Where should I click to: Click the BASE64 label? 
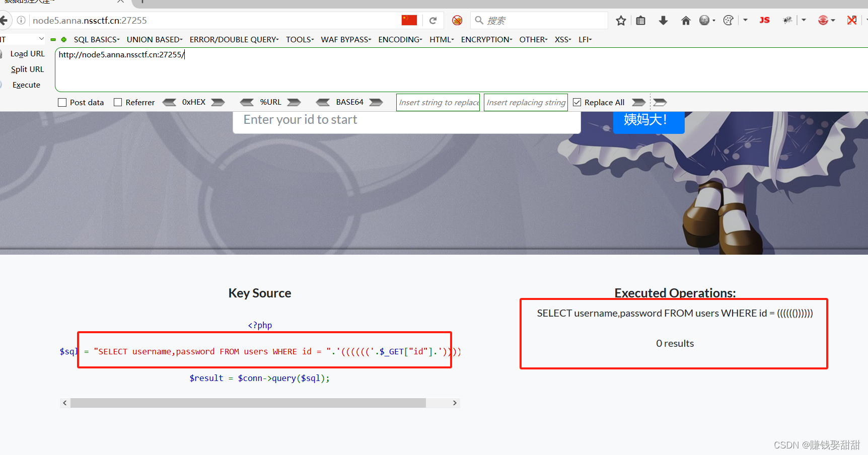coord(349,102)
